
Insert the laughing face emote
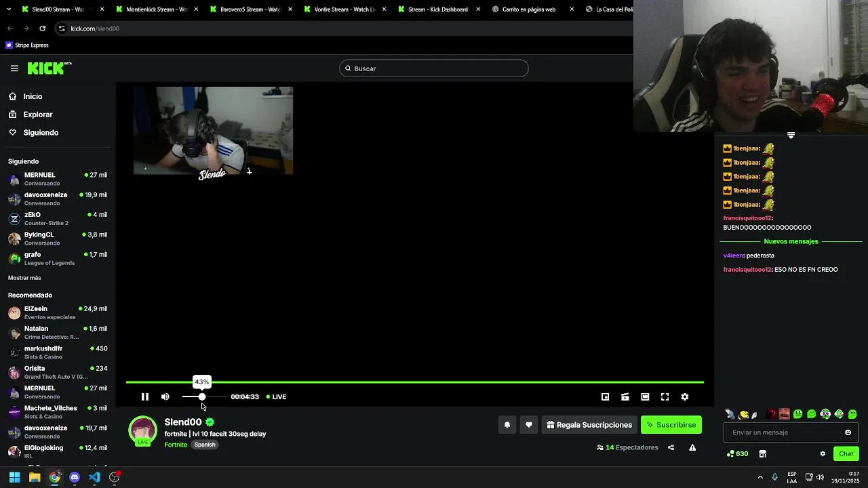point(785,414)
